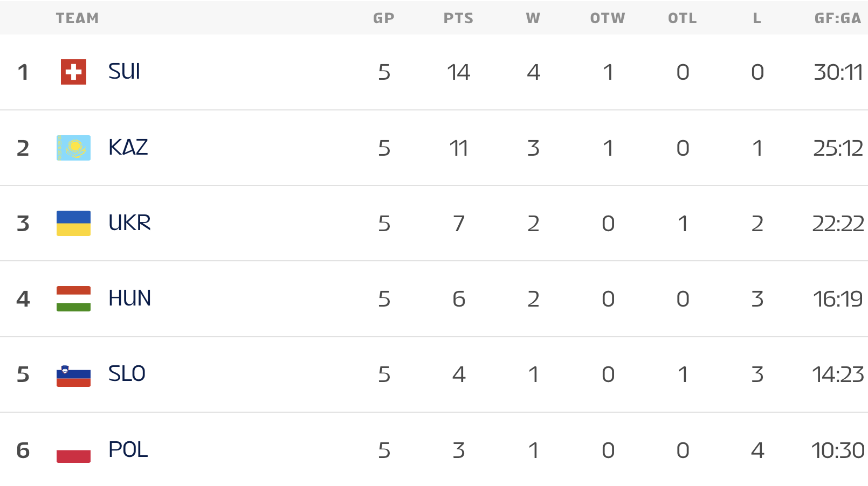The height and width of the screenshot is (486, 868).
Task: Click the Ukraine flag icon
Action: tap(73, 223)
